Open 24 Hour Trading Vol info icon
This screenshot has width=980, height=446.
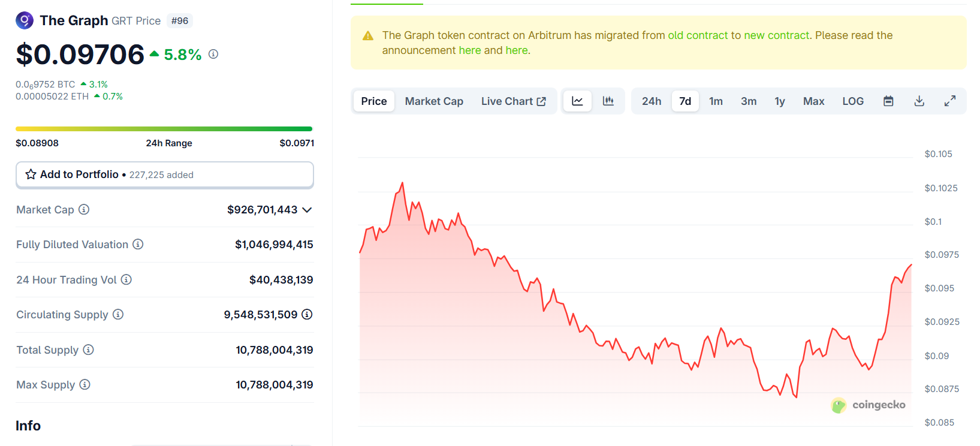point(126,279)
